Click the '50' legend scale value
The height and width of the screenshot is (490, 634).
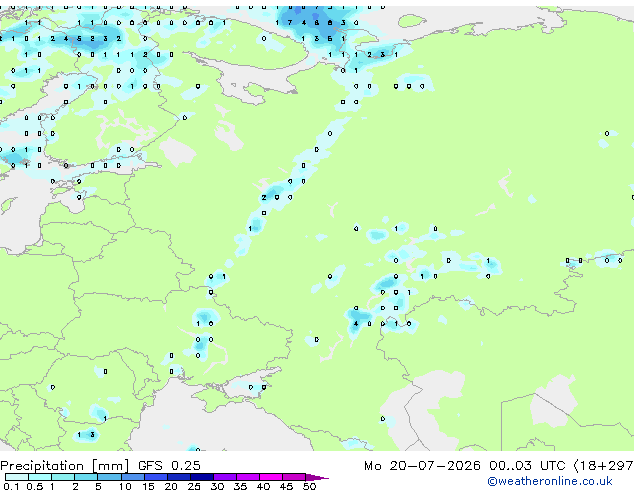[x=309, y=486]
